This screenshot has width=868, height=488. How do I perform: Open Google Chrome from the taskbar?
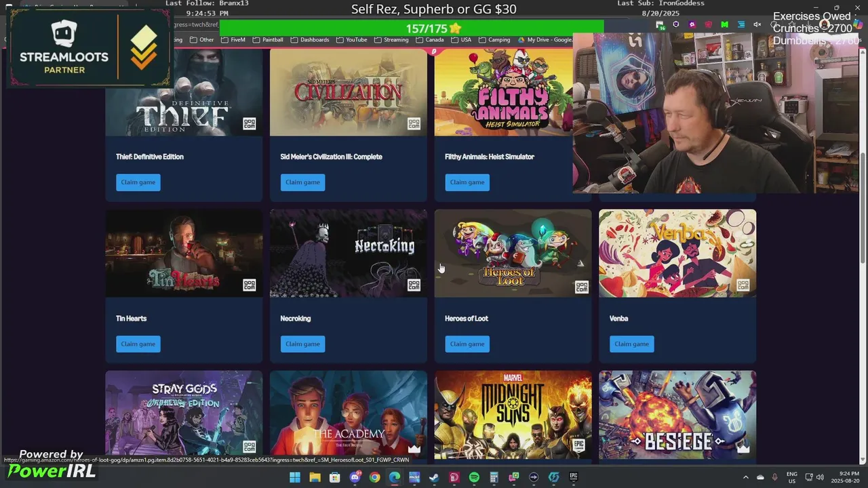[374, 478]
